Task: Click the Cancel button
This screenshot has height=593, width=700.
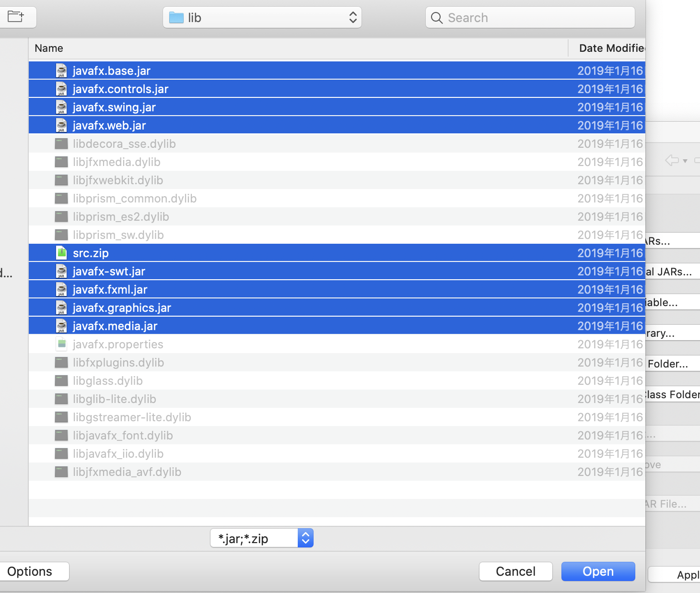Action: 516,571
